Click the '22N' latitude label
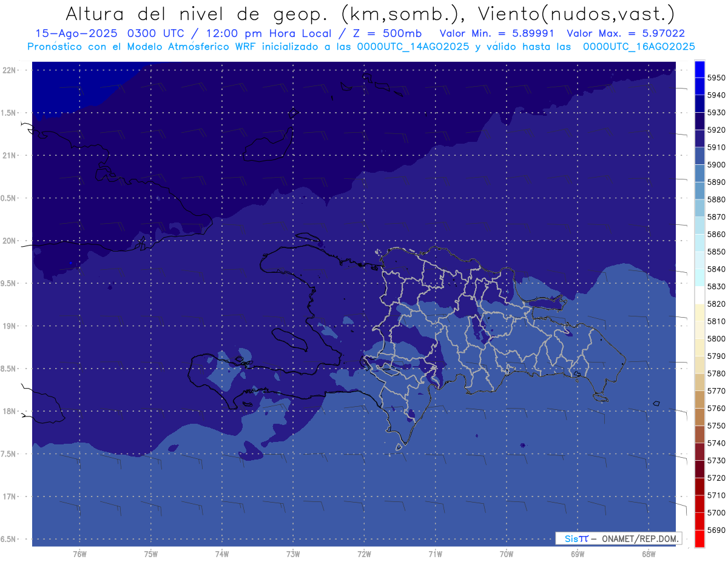The height and width of the screenshot is (562, 728). [10, 70]
